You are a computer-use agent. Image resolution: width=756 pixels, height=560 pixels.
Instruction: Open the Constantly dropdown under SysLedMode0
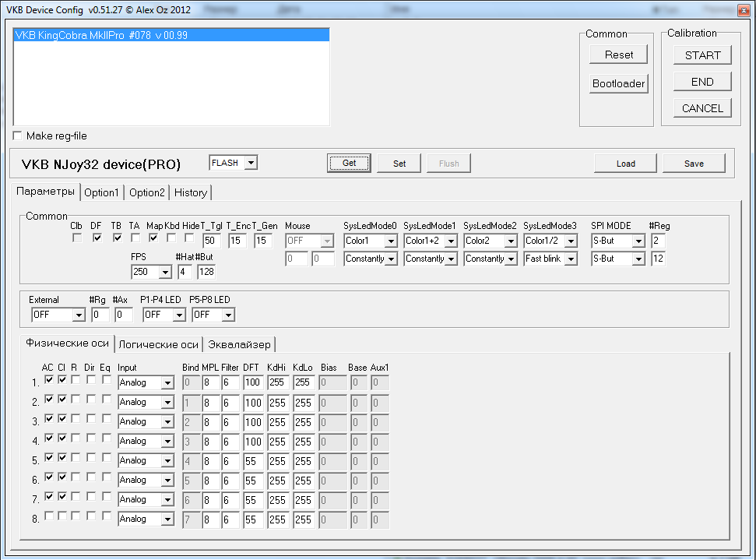[391, 259]
